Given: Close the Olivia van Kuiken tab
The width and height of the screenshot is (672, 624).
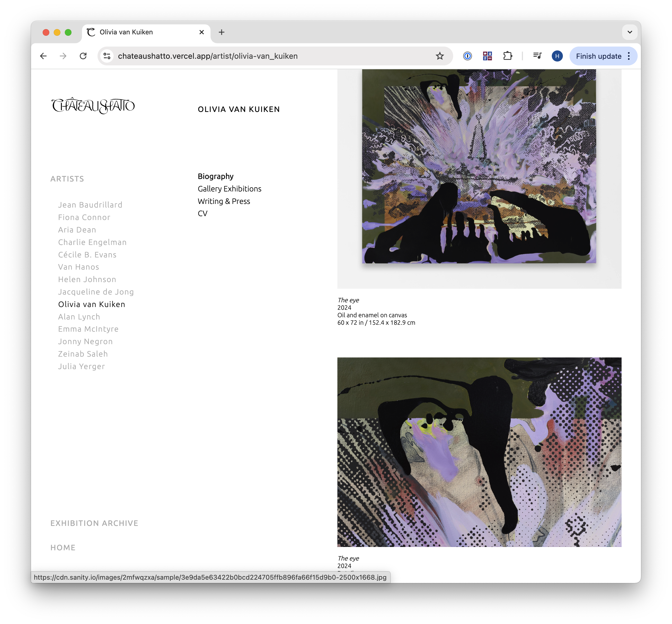Looking at the screenshot, I should click(201, 32).
